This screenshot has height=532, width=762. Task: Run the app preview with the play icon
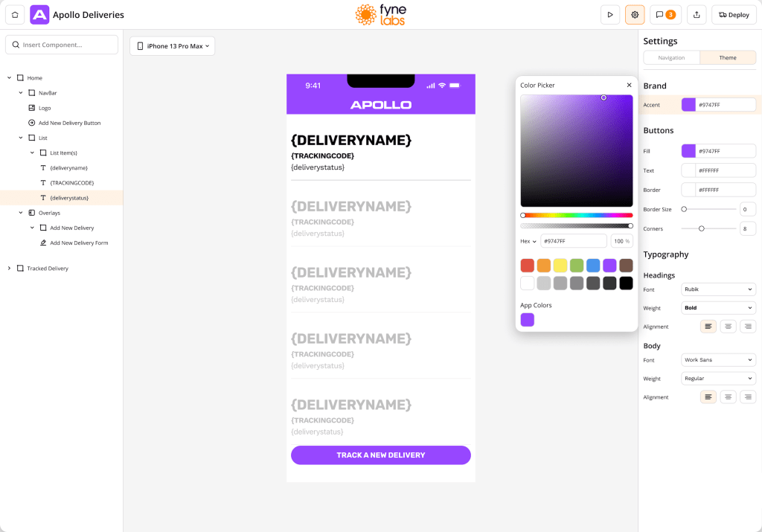(x=609, y=14)
